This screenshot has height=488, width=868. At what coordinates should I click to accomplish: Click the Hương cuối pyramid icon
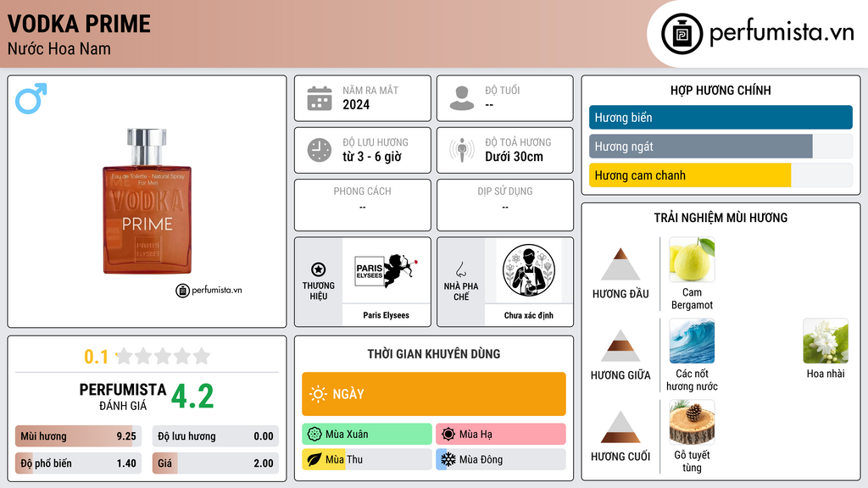point(620,427)
